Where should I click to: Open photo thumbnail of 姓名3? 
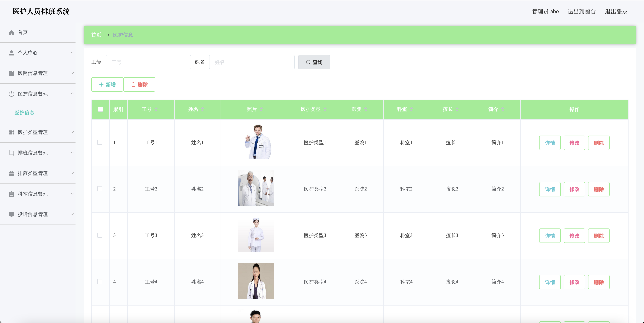tap(256, 234)
